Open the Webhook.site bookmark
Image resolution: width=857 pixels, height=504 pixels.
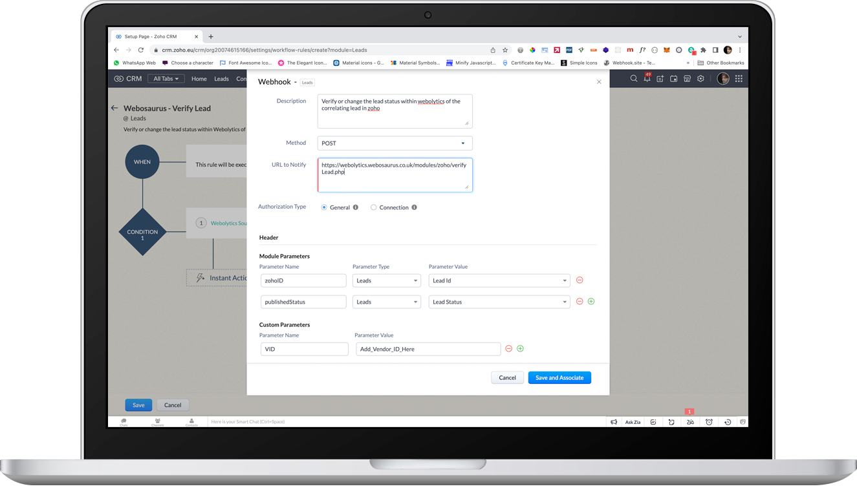(629, 63)
